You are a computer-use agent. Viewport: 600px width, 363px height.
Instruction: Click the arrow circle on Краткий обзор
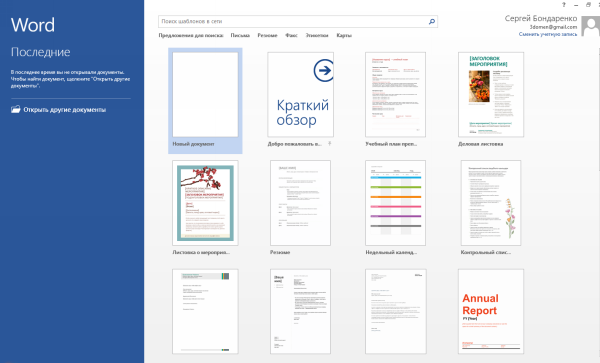[x=323, y=70]
